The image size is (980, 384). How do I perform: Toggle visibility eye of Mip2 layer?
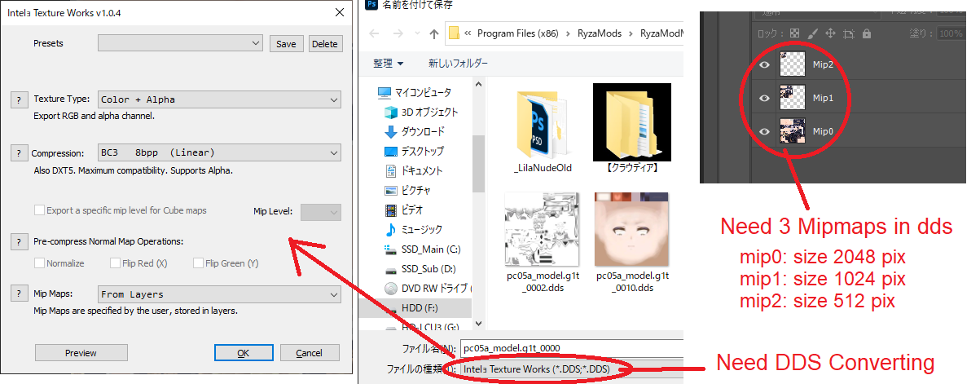tap(764, 66)
